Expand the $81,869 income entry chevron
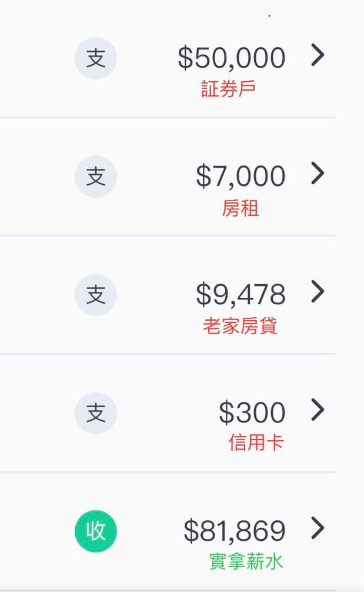 click(318, 528)
